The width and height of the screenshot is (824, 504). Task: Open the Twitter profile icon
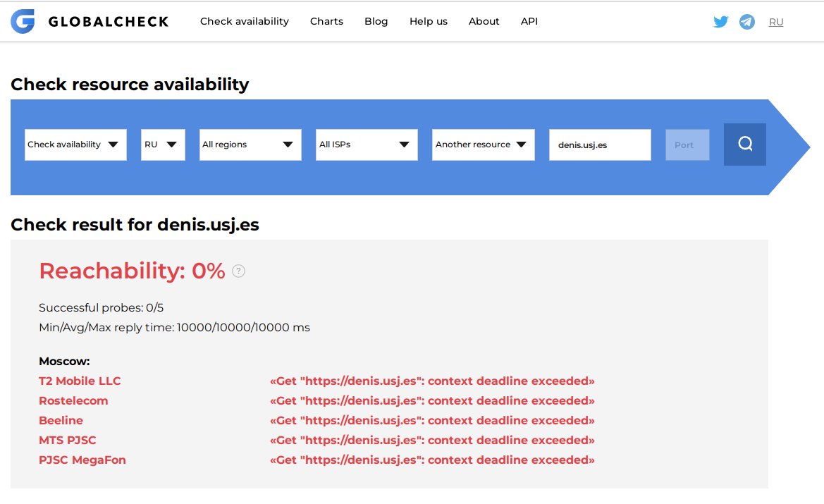click(x=720, y=22)
